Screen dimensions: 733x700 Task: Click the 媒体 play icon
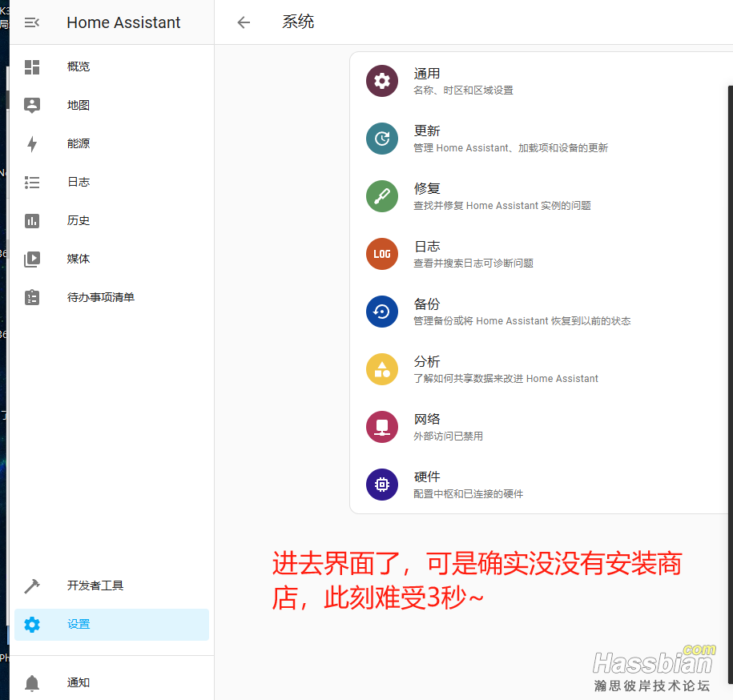pos(32,259)
